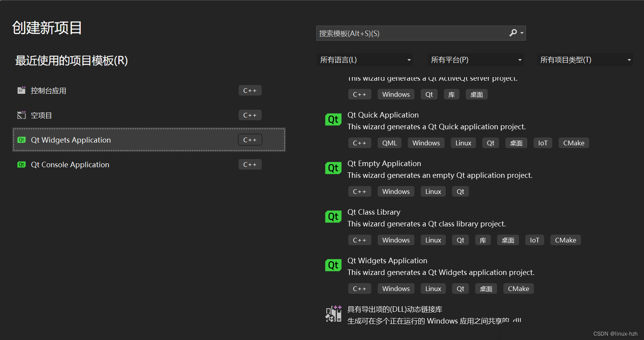Click 桌面 tag under Qt Widgets Application

coord(486,289)
